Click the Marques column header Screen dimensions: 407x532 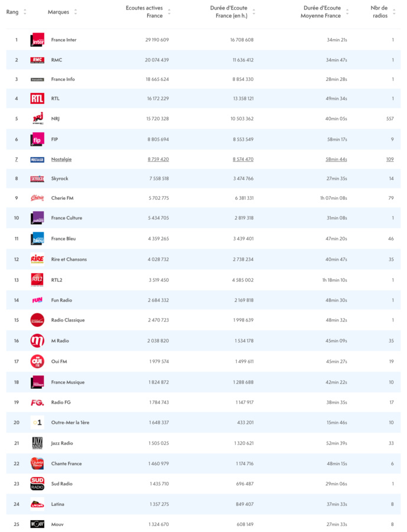(60, 11)
